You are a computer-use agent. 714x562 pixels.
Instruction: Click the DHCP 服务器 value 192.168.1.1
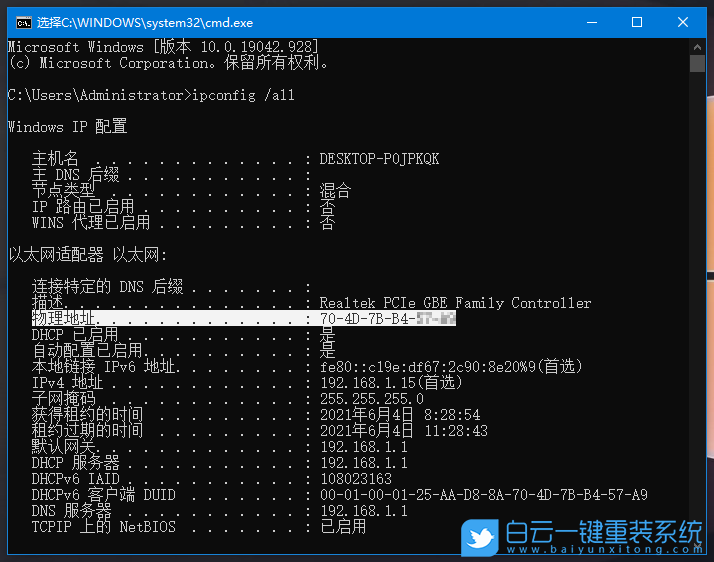pyautogui.click(x=364, y=463)
